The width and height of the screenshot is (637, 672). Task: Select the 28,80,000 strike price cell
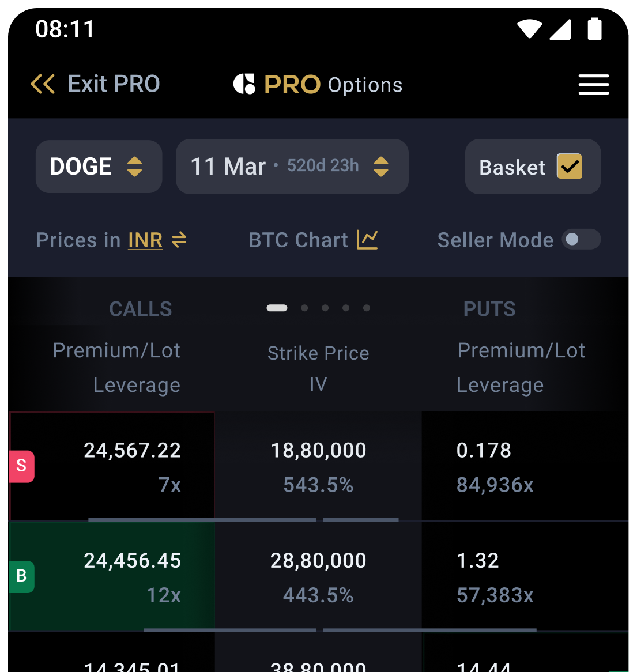coord(318,576)
